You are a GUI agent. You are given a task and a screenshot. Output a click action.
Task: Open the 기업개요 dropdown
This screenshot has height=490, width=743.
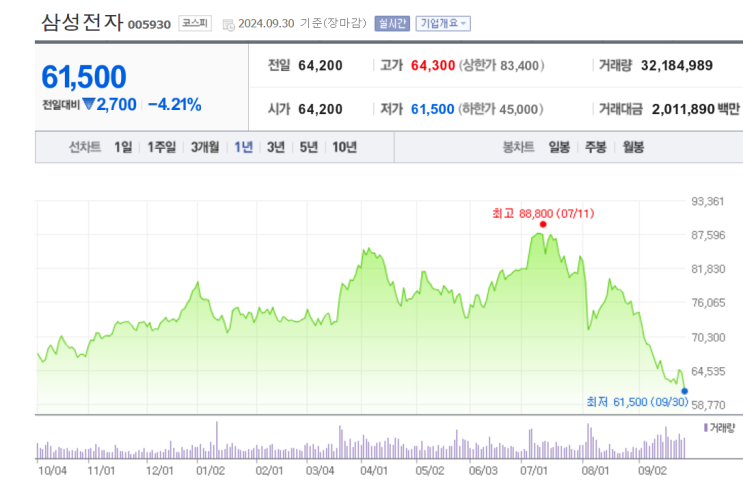pos(443,23)
